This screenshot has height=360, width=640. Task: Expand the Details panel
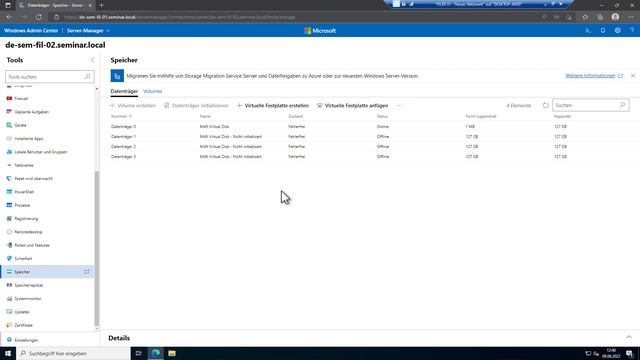coord(629,338)
